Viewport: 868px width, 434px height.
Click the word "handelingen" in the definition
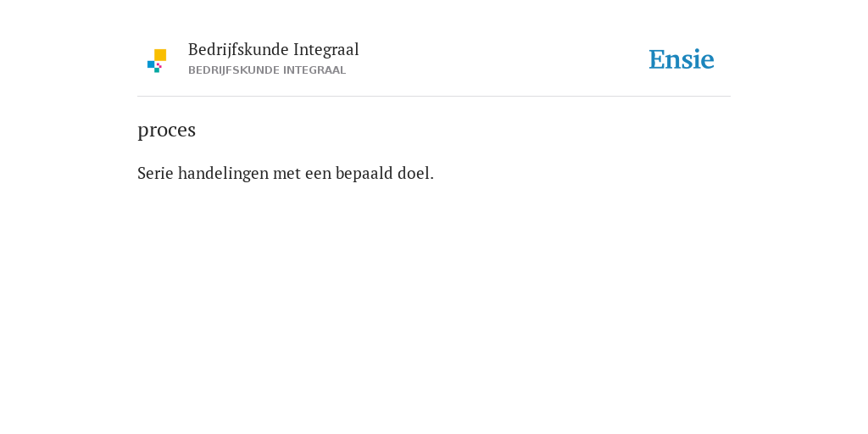click(x=223, y=174)
